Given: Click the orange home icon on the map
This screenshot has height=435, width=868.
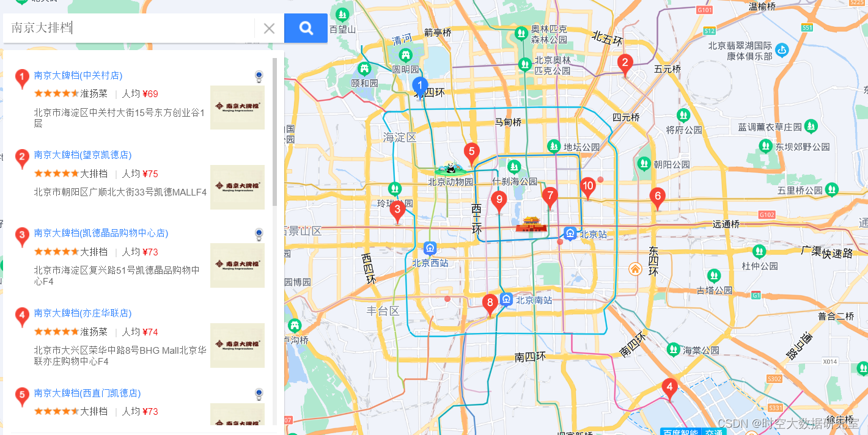Looking at the screenshot, I should coord(636,268).
